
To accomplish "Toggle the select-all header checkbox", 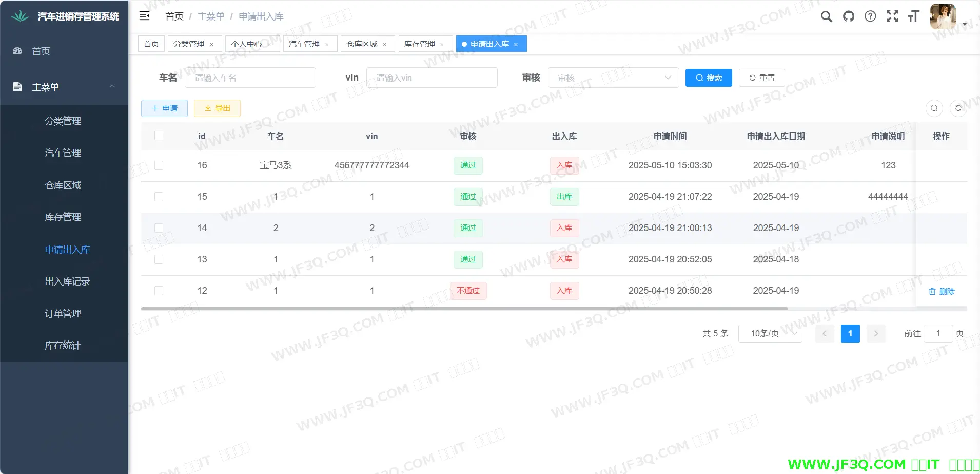I will [x=159, y=136].
